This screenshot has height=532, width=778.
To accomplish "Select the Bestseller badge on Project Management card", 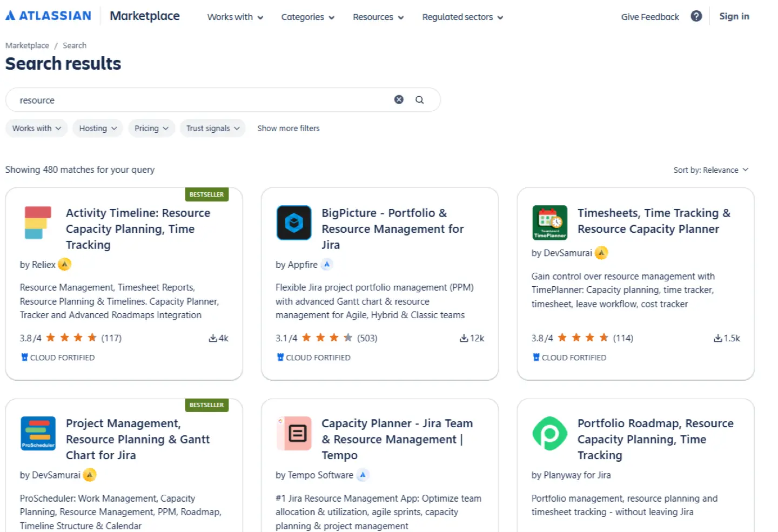I will [206, 405].
